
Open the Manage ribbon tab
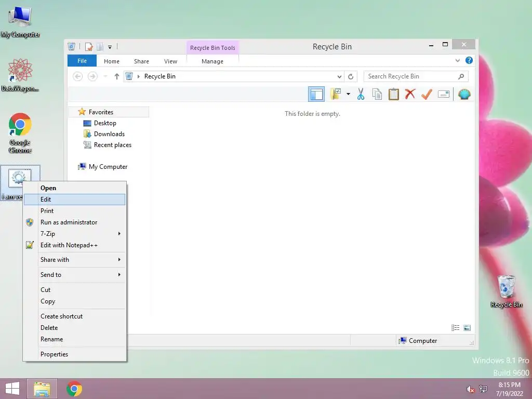pos(212,61)
